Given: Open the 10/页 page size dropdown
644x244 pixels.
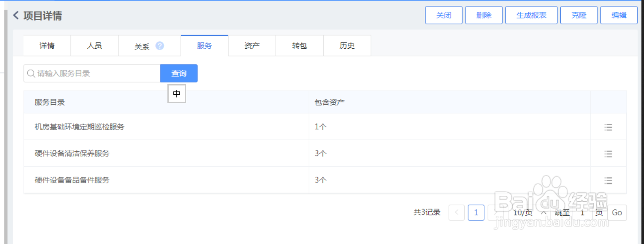Looking at the screenshot, I should point(529,212).
